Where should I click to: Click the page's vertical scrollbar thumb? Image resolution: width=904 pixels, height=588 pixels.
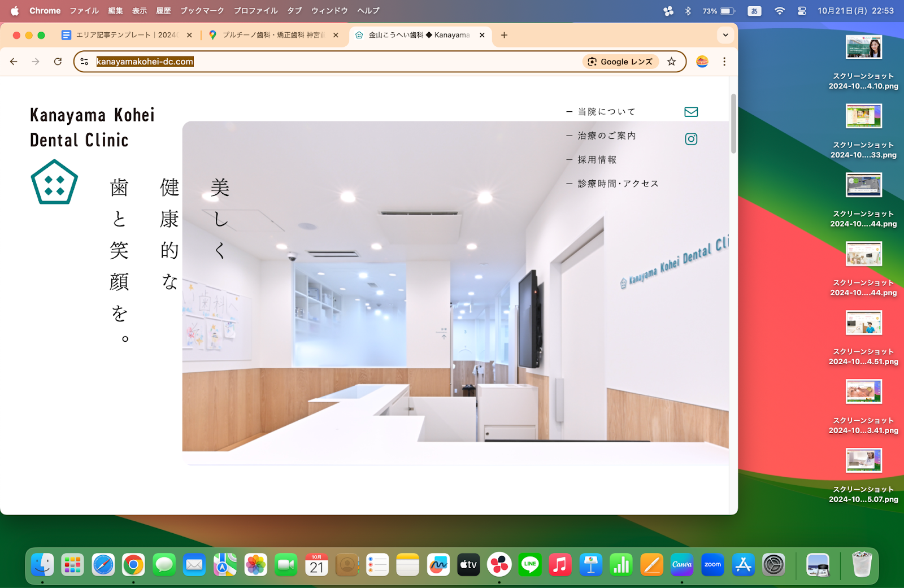click(x=733, y=123)
